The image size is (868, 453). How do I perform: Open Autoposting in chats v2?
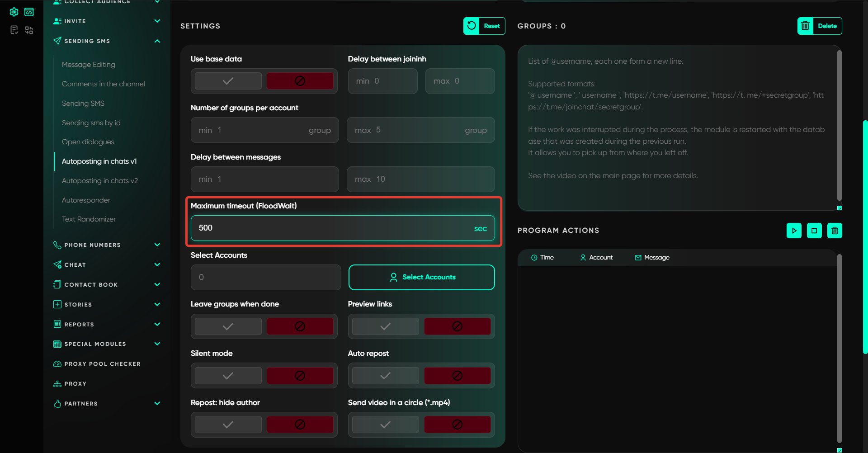pos(100,181)
